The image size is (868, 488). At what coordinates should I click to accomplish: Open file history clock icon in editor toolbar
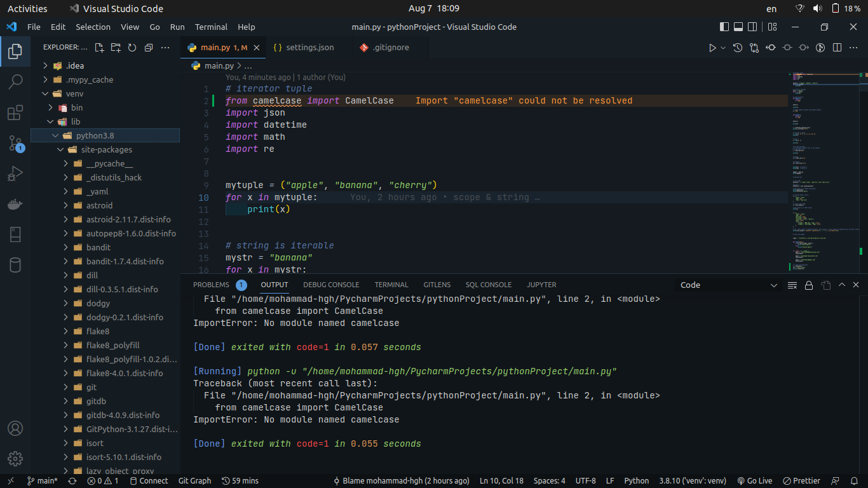[x=738, y=48]
